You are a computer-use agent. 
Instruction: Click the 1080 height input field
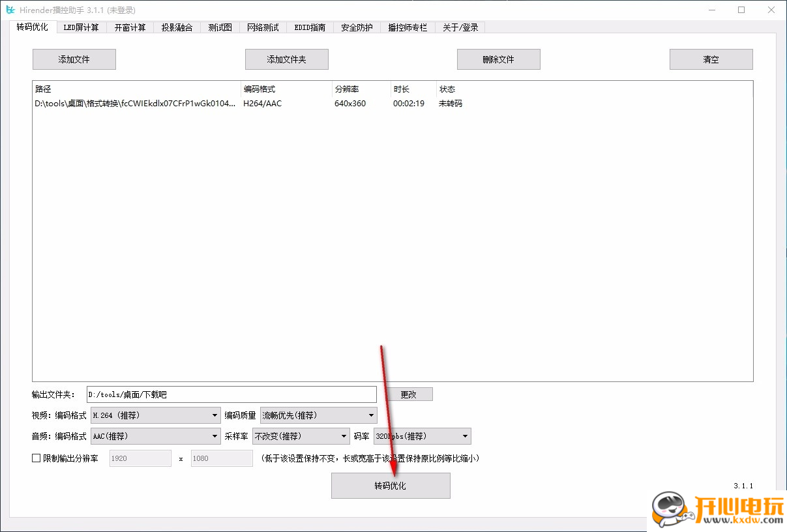(222, 458)
